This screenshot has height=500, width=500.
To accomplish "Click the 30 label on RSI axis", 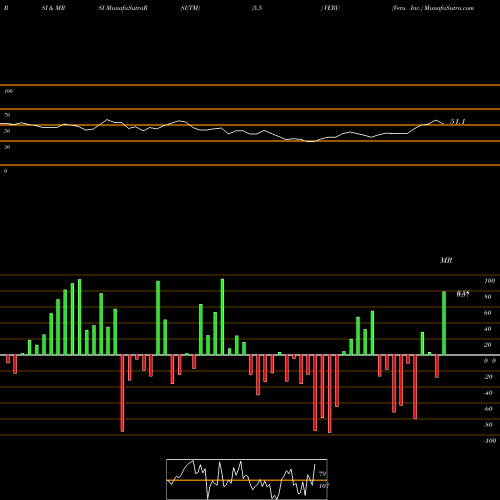I will click(7, 147).
